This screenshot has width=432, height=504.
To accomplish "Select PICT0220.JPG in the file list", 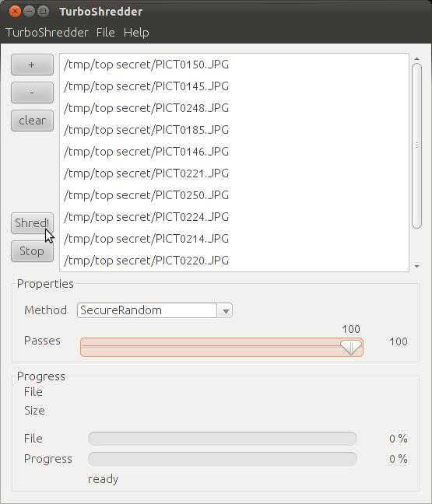I will point(234,261).
